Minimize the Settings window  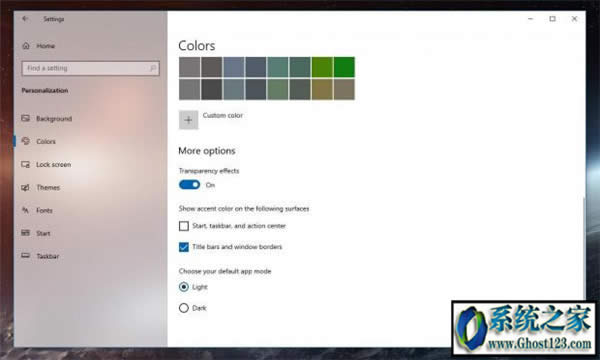tap(530, 19)
